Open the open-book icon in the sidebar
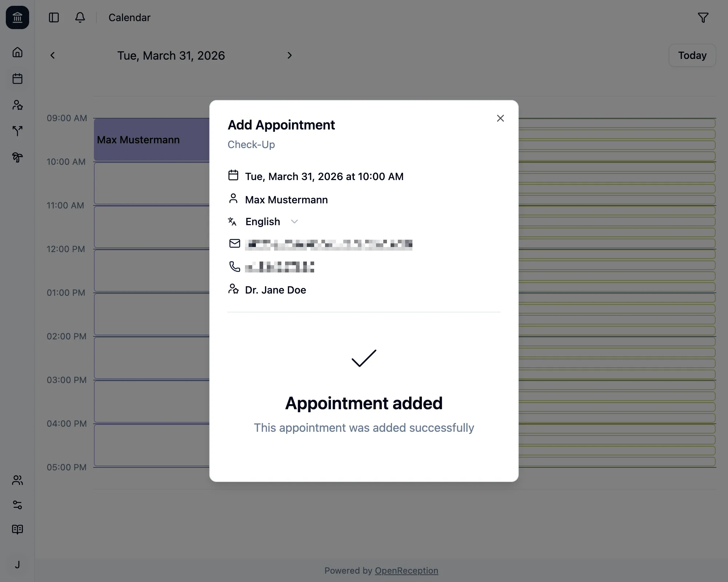 [x=17, y=529]
